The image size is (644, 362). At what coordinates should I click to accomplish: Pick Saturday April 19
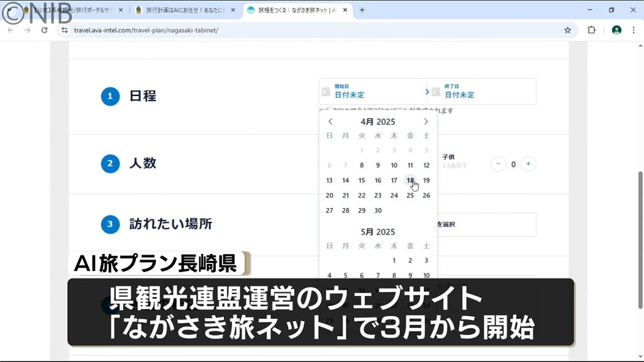pyautogui.click(x=426, y=180)
